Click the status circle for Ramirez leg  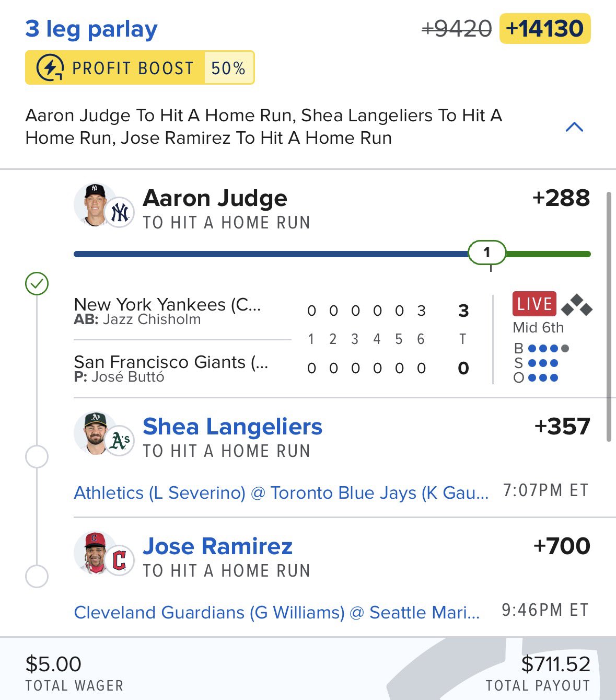point(37,577)
